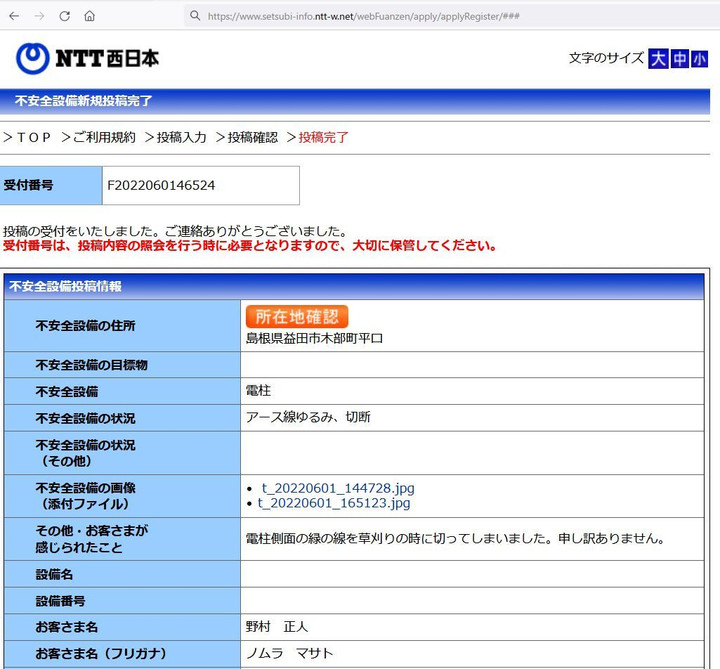Screen dimensions: 720x669
Task: Go to the browser home page icon
Action: click(x=90, y=16)
